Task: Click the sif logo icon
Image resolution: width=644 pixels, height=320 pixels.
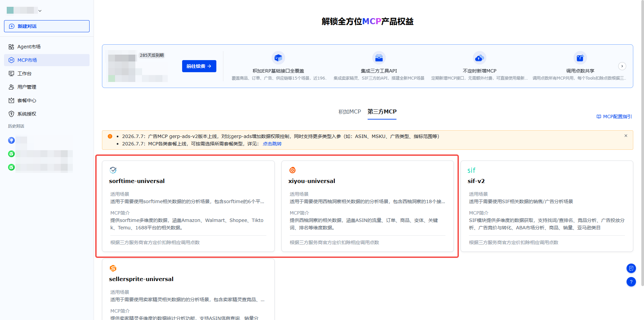Action: (x=471, y=170)
